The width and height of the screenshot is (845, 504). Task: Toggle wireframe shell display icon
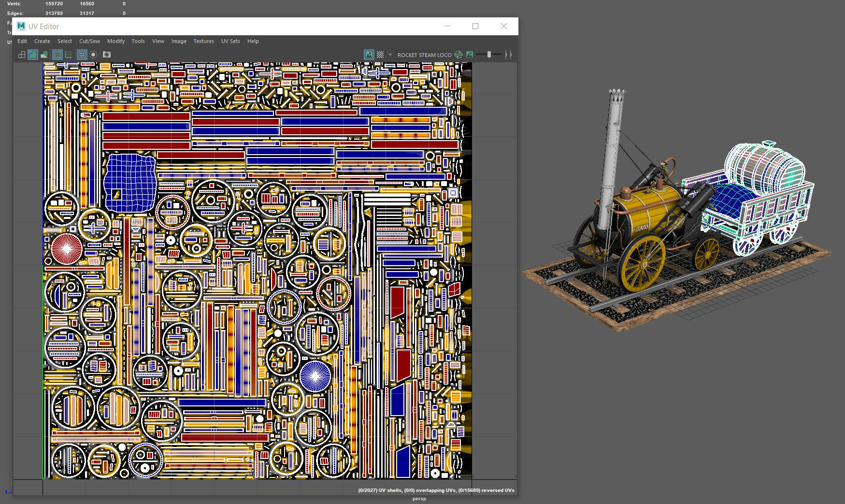coord(22,55)
